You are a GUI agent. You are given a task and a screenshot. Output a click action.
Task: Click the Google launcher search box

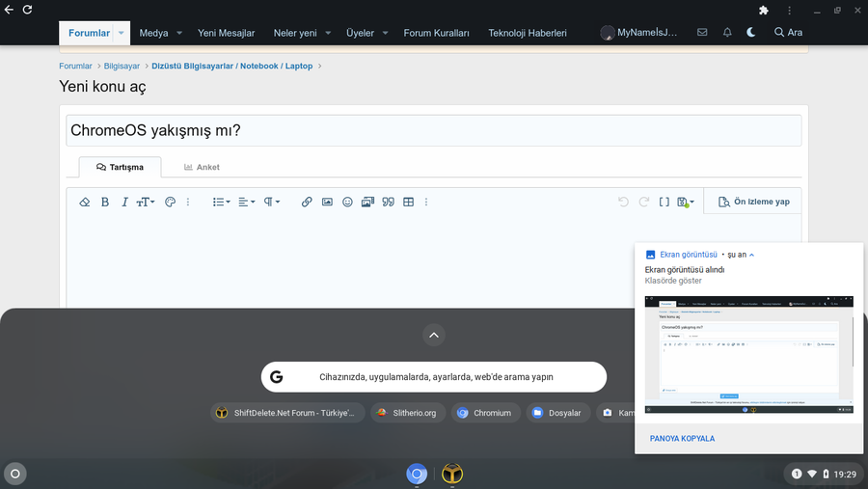click(x=434, y=377)
